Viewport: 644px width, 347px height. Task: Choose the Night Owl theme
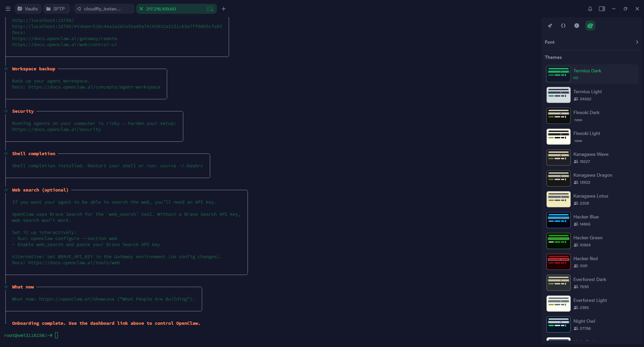[592, 324]
